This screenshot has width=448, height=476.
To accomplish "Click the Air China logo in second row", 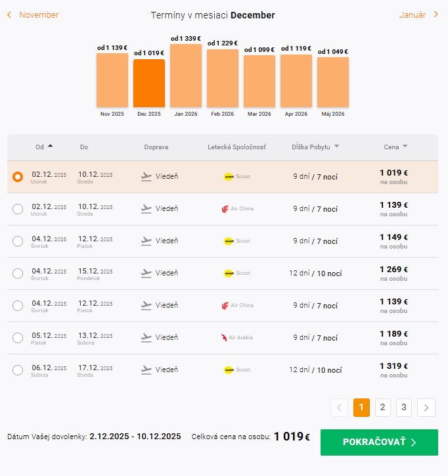I will point(225,209).
